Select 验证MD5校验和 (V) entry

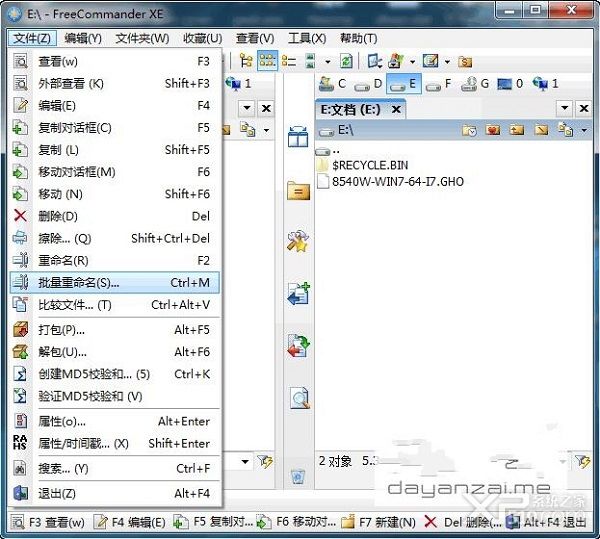click(x=115, y=396)
